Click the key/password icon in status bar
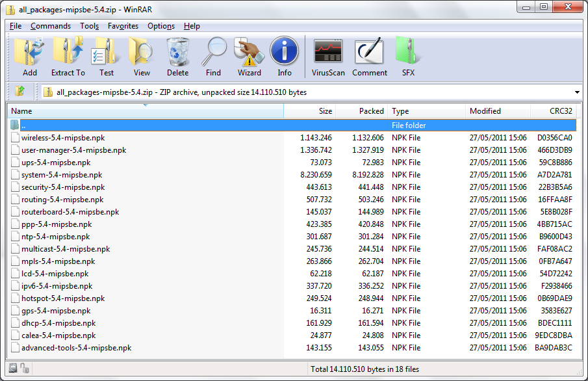Screen dimensions: 588x381 pos(25,368)
